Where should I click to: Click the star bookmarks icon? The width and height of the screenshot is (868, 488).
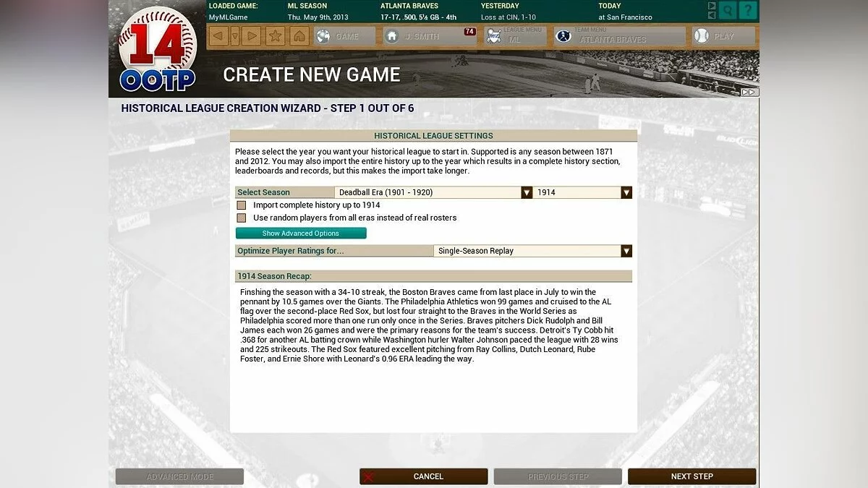click(275, 35)
